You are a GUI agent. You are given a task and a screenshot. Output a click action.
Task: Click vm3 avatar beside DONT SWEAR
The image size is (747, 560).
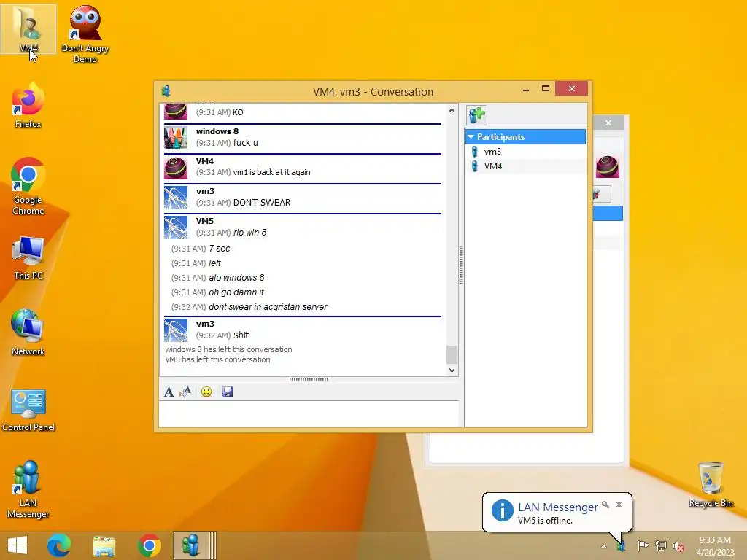pos(176,198)
